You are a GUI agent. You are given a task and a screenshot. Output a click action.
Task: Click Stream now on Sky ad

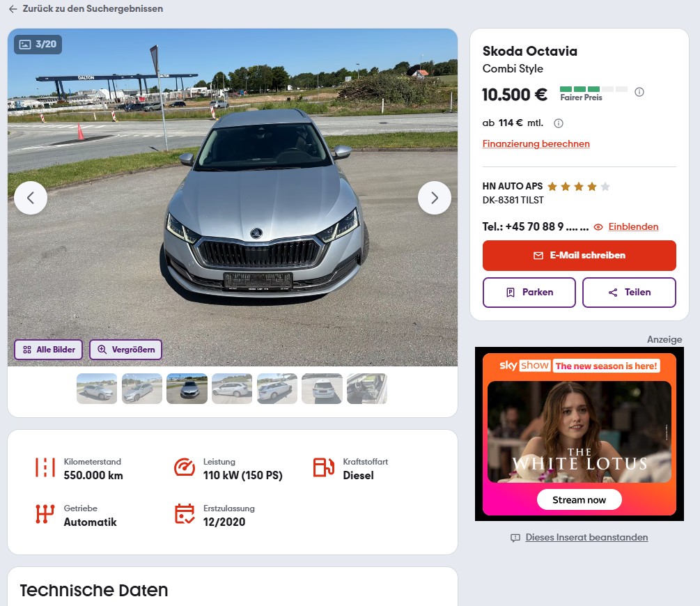click(x=579, y=499)
